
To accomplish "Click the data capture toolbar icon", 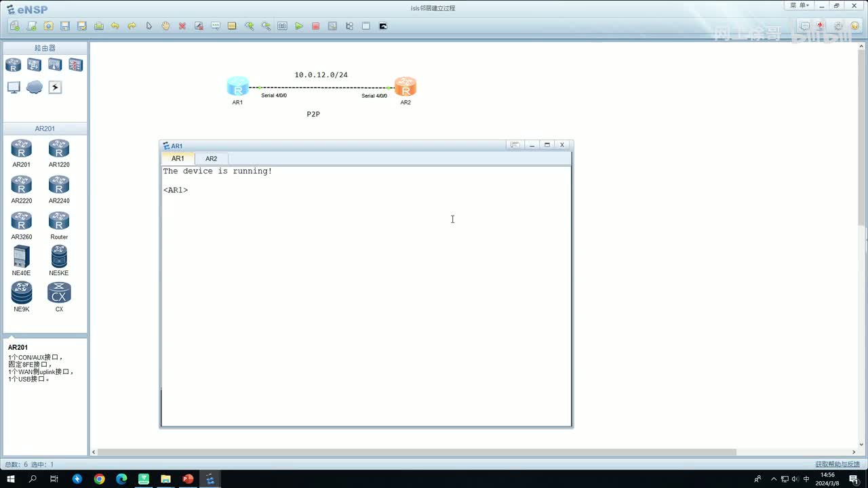I will click(332, 26).
